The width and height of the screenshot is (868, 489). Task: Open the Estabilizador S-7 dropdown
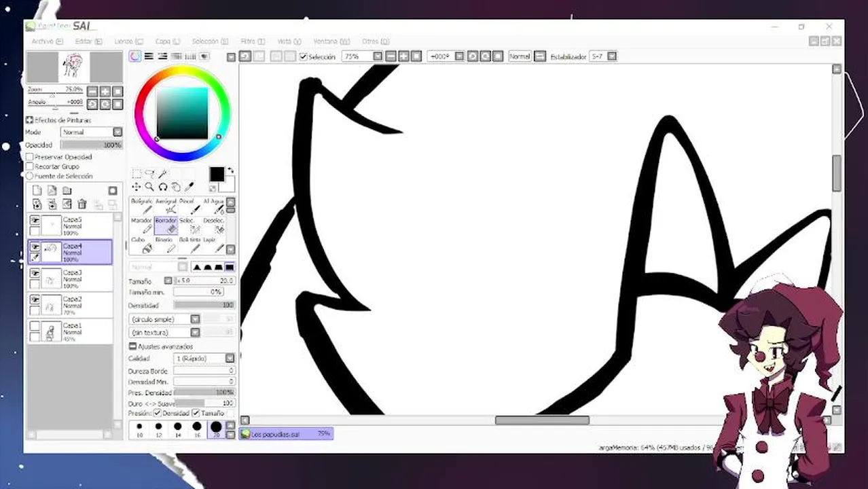point(611,56)
